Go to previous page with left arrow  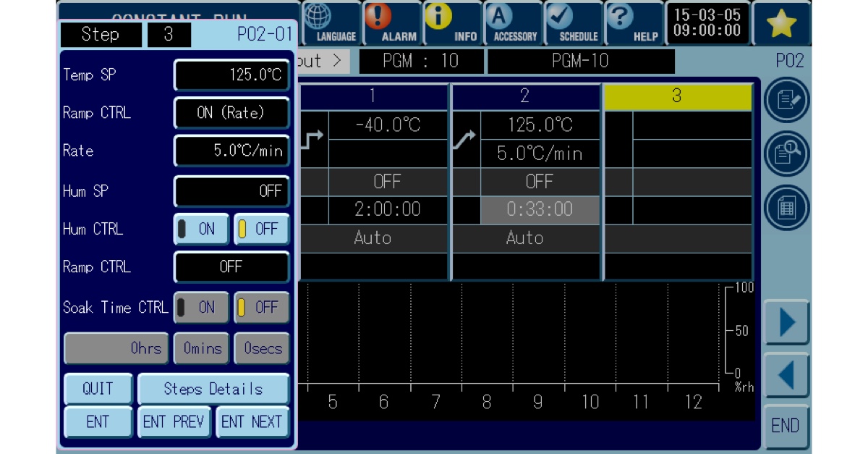pyautogui.click(x=786, y=375)
